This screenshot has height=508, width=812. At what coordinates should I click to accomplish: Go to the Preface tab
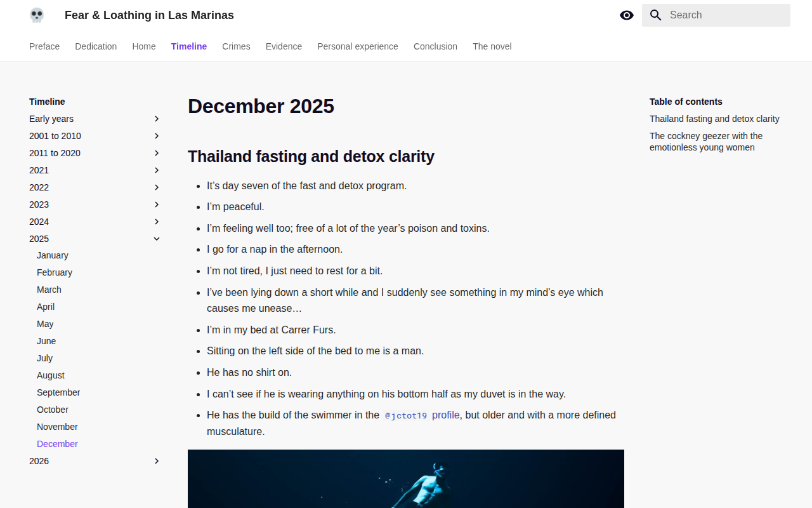44,46
